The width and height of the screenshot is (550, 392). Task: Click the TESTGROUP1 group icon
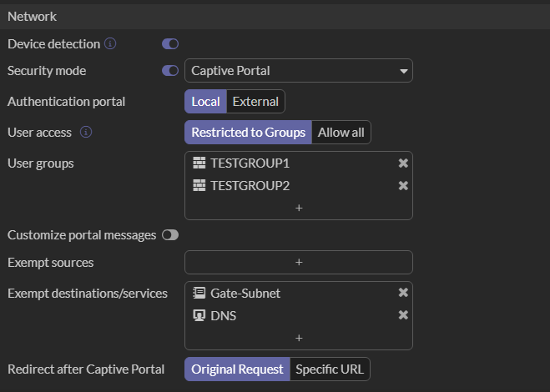[x=199, y=163]
